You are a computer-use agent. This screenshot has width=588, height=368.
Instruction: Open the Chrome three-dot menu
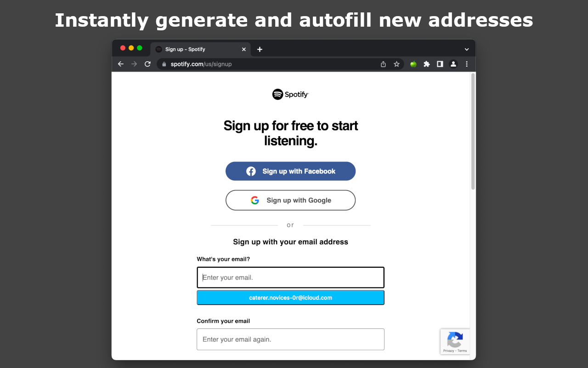pyautogui.click(x=467, y=64)
